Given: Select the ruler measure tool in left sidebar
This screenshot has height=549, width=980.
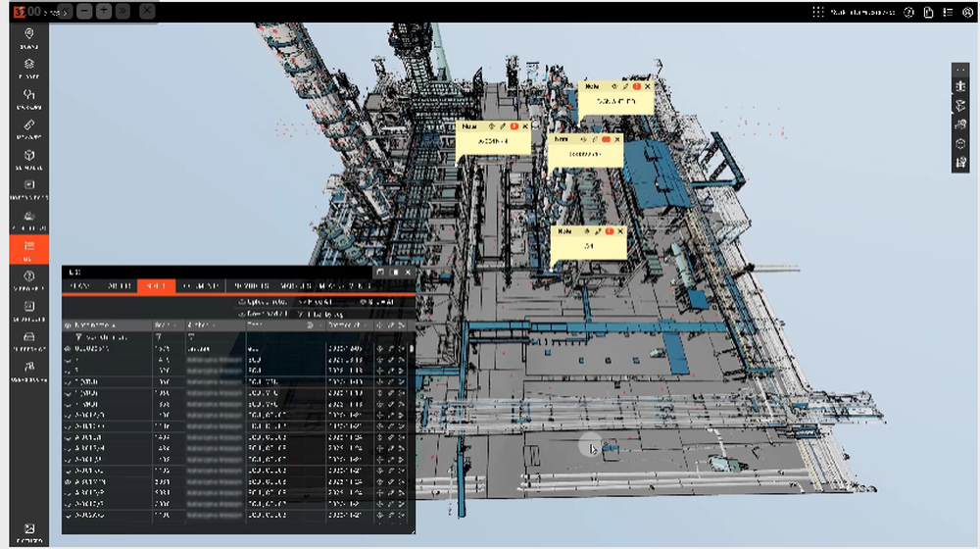Looking at the screenshot, I should pos(28,128).
